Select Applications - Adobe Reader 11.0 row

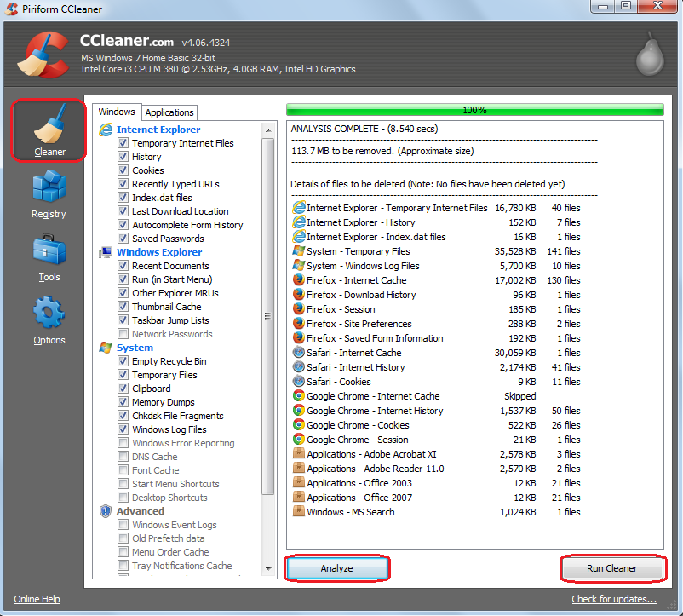(x=437, y=469)
